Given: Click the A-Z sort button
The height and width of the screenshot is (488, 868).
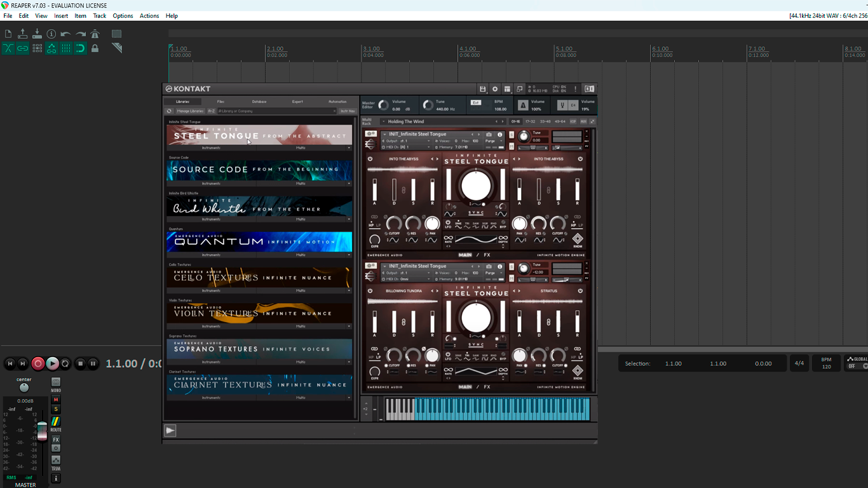Looking at the screenshot, I should click(x=212, y=111).
